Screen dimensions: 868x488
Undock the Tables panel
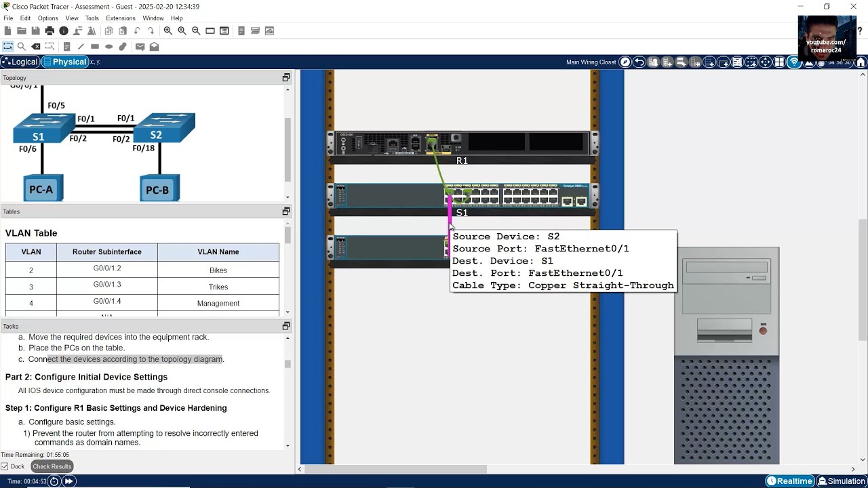coord(286,211)
